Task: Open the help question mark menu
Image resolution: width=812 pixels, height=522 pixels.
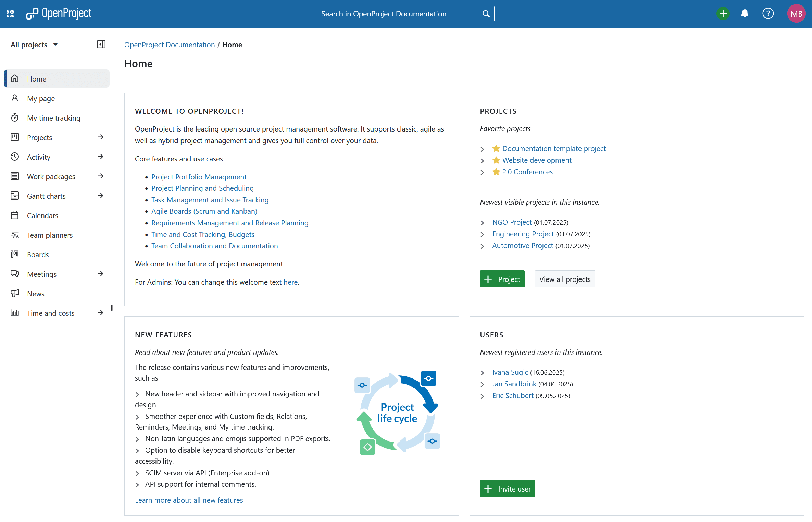Action: pyautogui.click(x=768, y=14)
